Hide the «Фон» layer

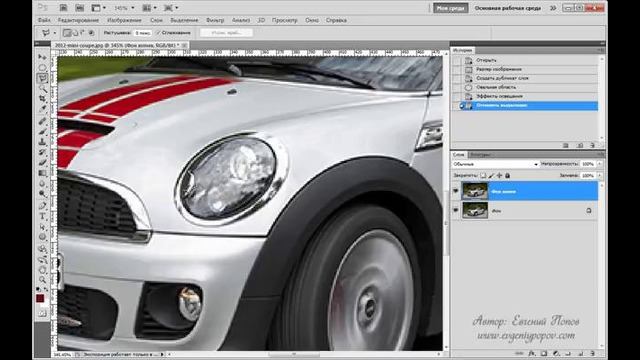tap(456, 210)
